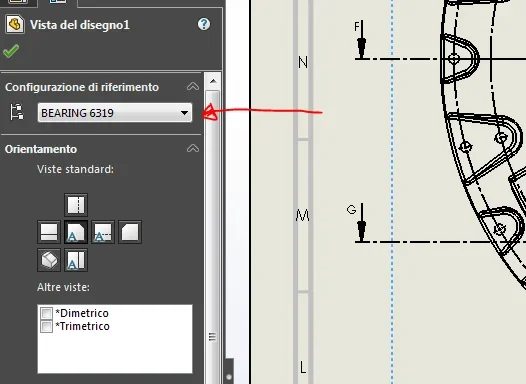
Task: Confirm with the green checkmark OK icon
Action: pos(11,51)
